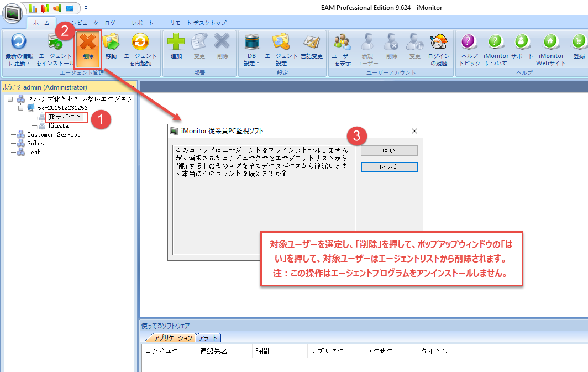Click the 連絡先名 column header

(224, 351)
